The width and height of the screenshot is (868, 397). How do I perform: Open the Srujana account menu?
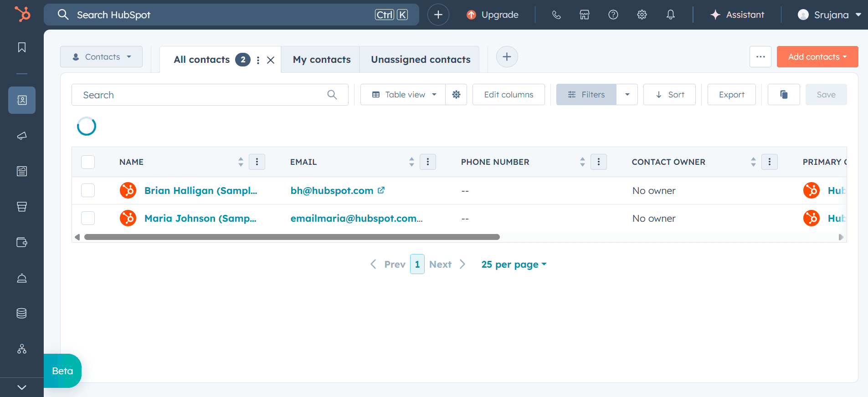tap(829, 15)
